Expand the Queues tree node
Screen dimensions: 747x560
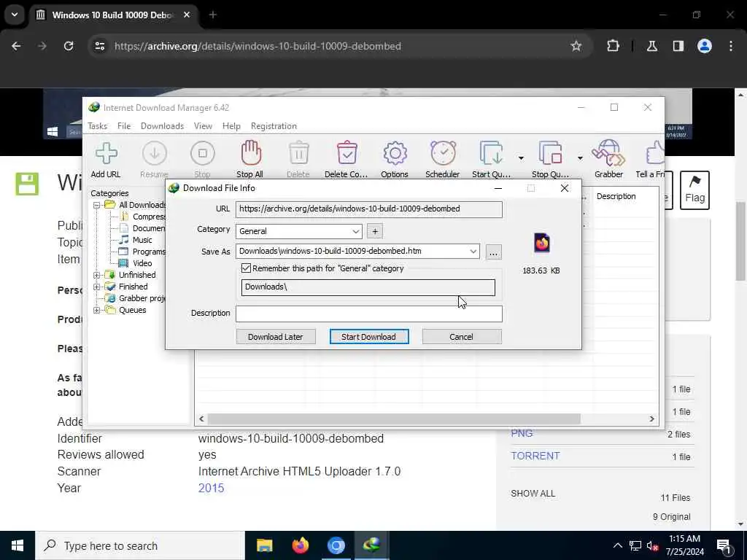(x=97, y=311)
